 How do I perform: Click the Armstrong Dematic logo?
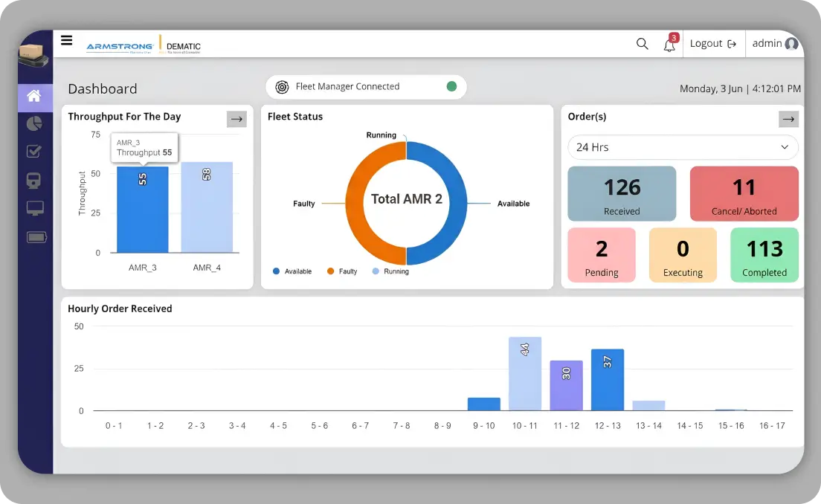tap(144, 45)
